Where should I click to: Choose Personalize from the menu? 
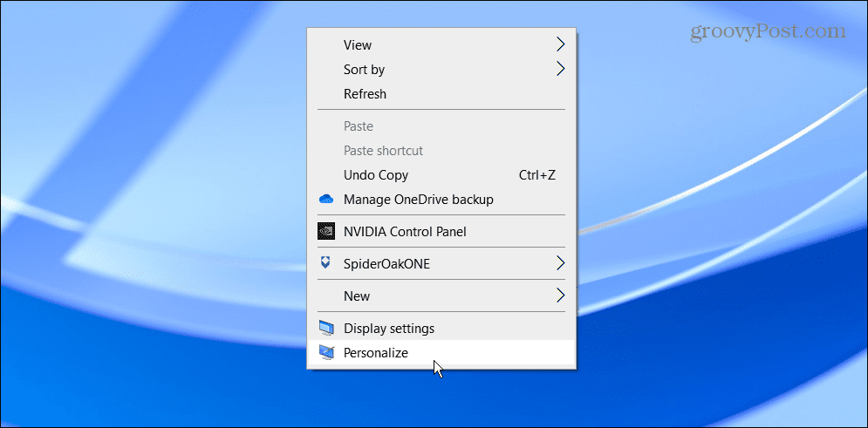pos(441,353)
